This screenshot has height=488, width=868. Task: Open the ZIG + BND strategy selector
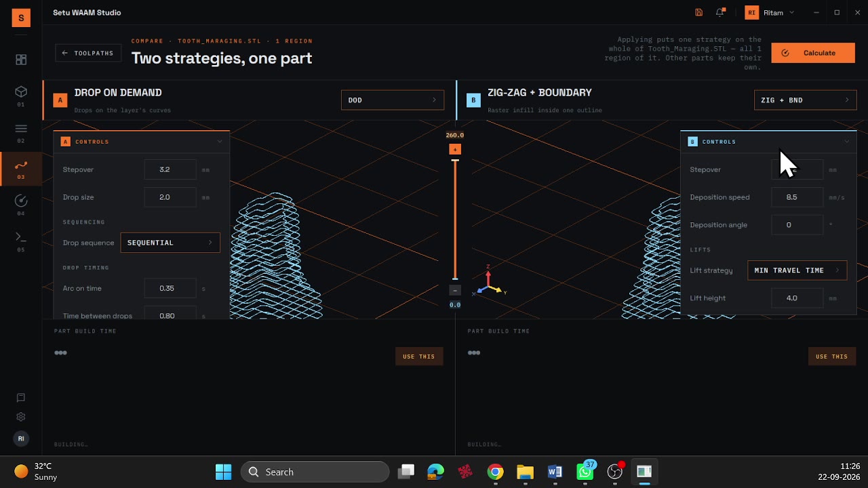tap(806, 100)
